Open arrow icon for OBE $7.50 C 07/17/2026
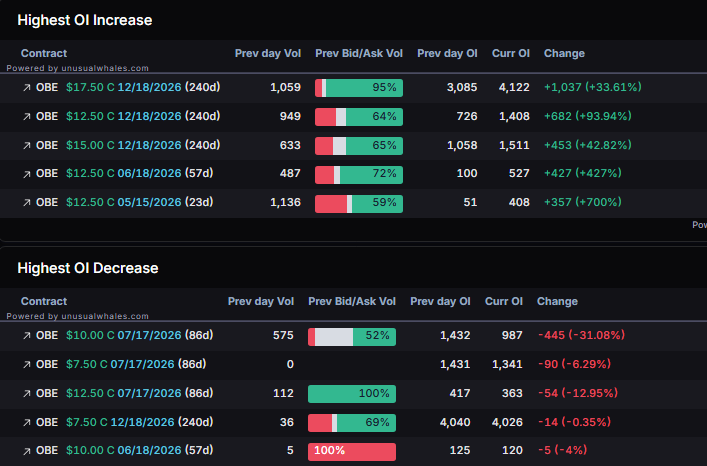This screenshot has height=466, width=707. 27,365
